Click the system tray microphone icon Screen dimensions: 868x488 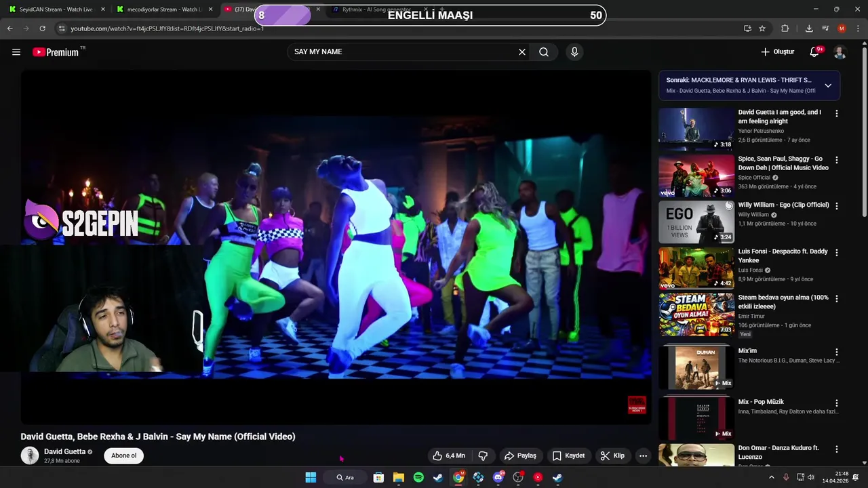point(786,477)
